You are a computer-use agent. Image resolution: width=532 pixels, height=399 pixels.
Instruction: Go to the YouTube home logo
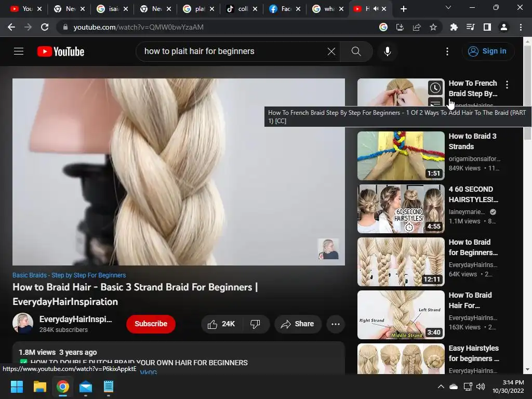tap(61, 51)
